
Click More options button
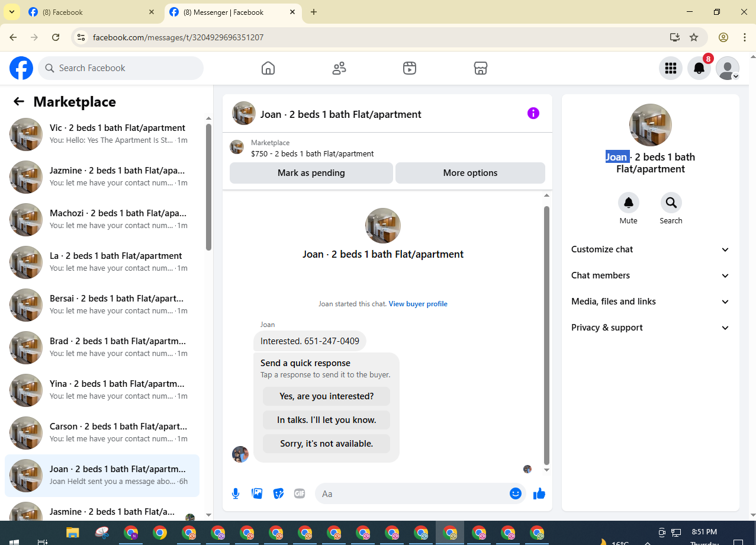pos(471,173)
